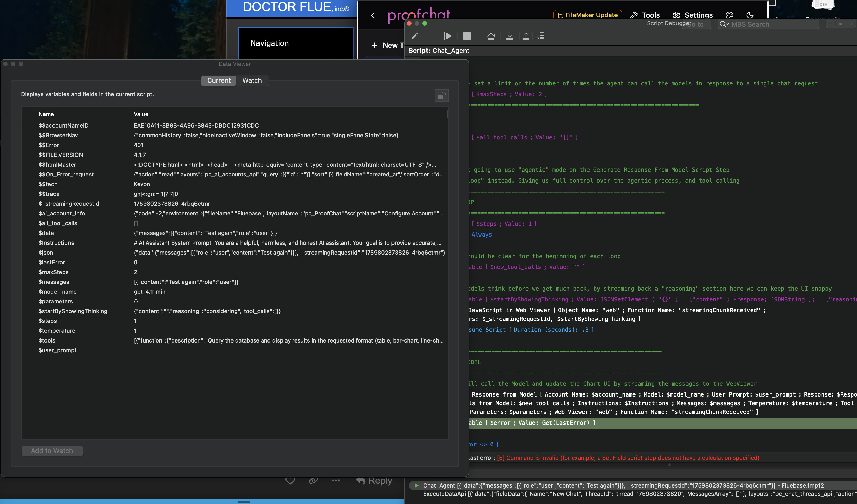Image resolution: width=857 pixels, height=504 pixels.
Task: Click the Halt Script stop button
Action: coord(467,36)
